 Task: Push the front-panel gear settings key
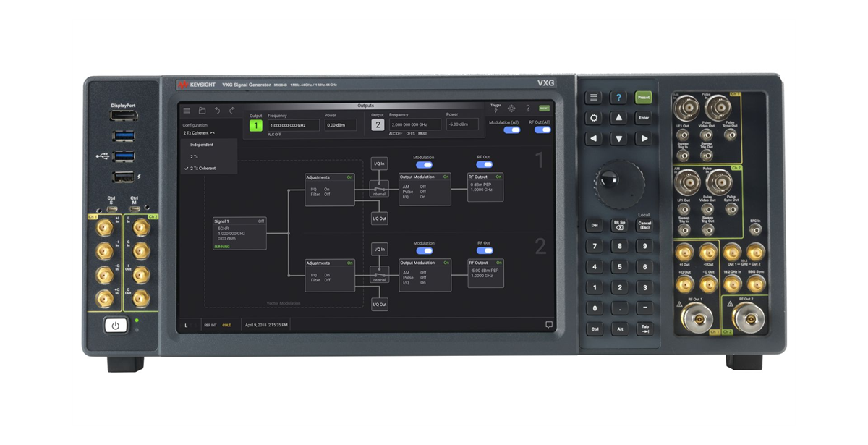click(594, 118)
